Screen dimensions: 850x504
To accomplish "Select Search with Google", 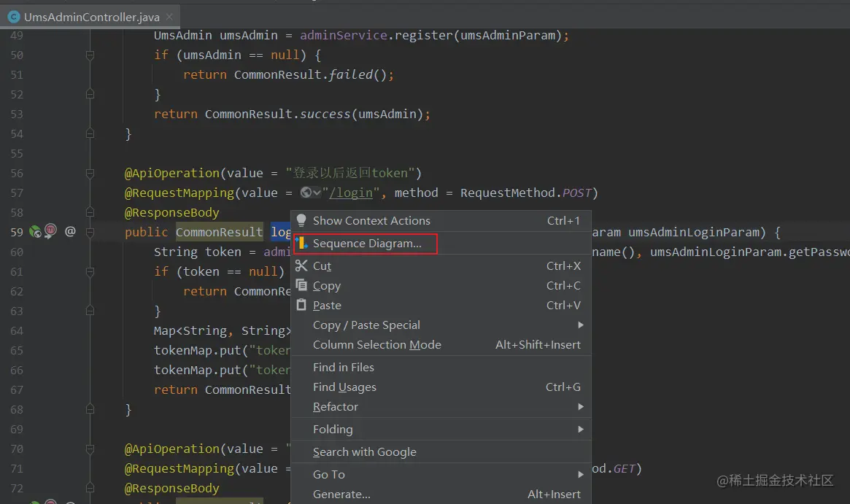I will click(x=441, y=452).
